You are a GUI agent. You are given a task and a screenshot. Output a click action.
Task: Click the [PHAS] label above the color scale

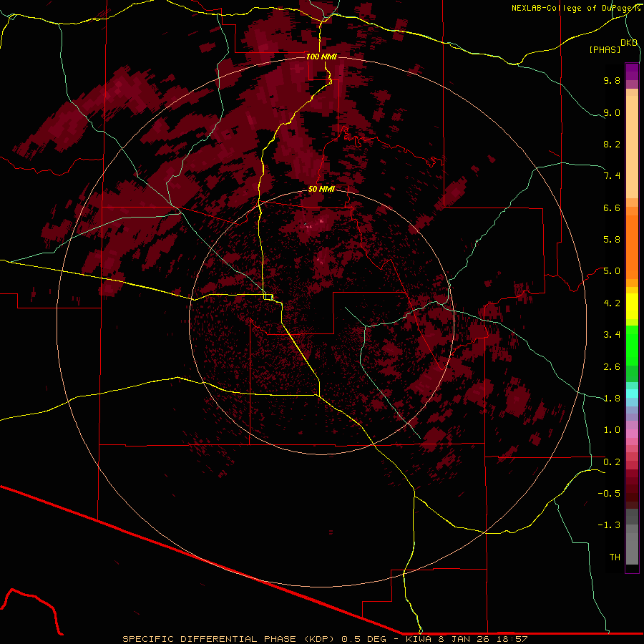tap(605, 49)
